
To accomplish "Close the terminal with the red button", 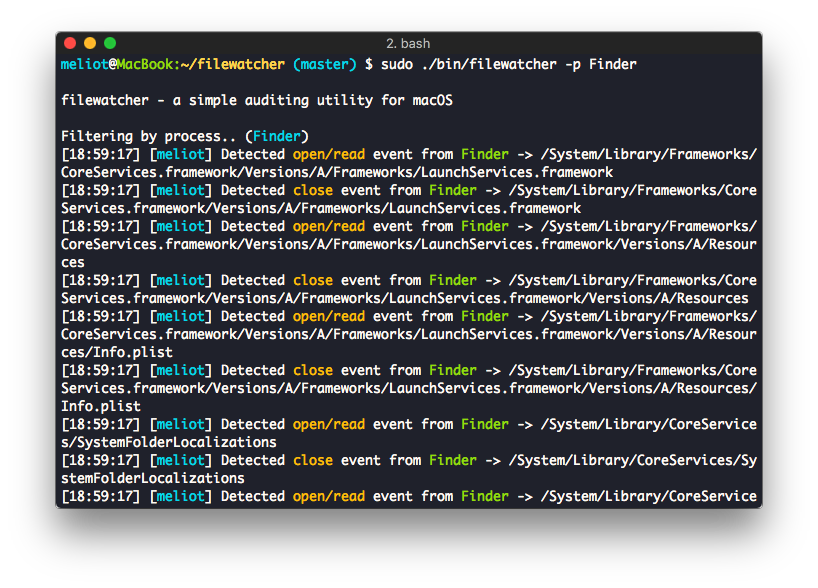I will click(x=70, y=43).
